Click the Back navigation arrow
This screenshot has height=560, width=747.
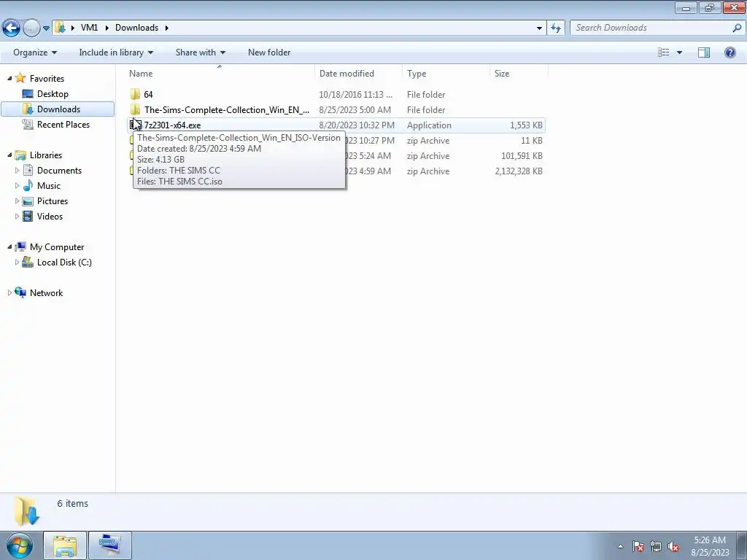(x=12, y=28)
